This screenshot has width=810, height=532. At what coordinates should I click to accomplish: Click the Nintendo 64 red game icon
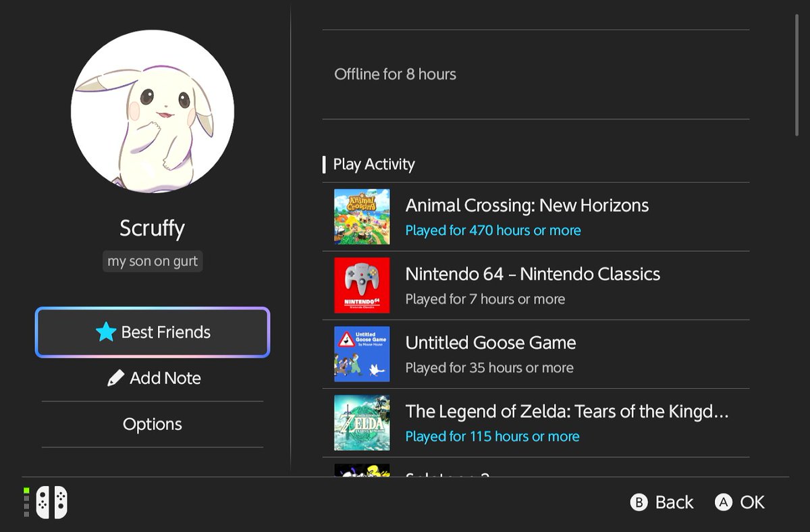point(362,286)
